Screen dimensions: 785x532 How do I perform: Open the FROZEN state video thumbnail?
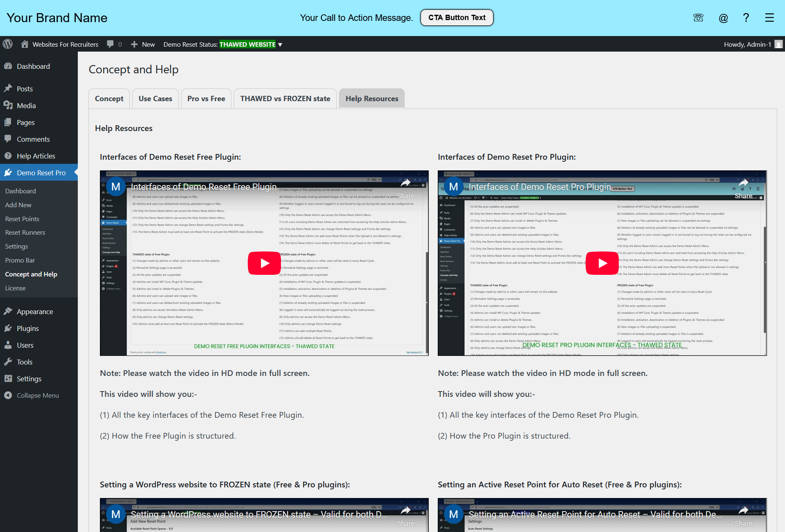point(264,515)
